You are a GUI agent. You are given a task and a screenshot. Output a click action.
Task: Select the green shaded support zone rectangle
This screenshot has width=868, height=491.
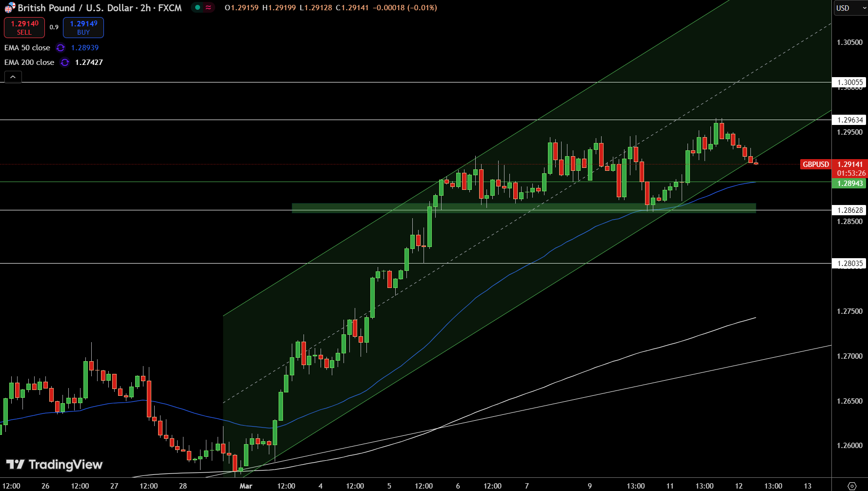[x=524, y=208]
